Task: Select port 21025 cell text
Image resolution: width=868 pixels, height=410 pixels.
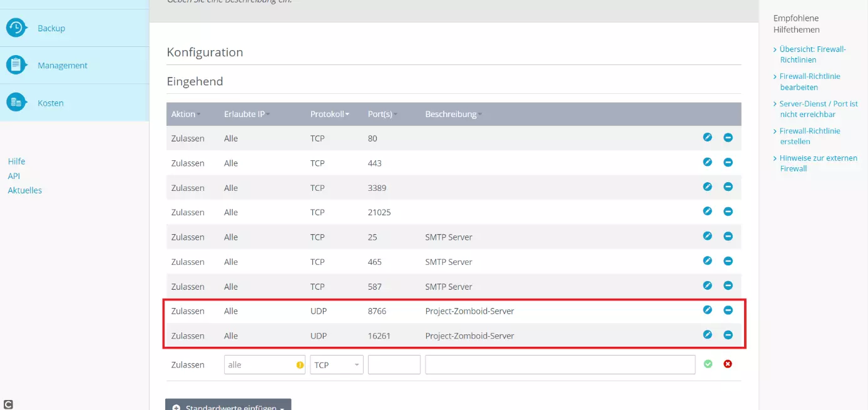Action: click(379, 212)
